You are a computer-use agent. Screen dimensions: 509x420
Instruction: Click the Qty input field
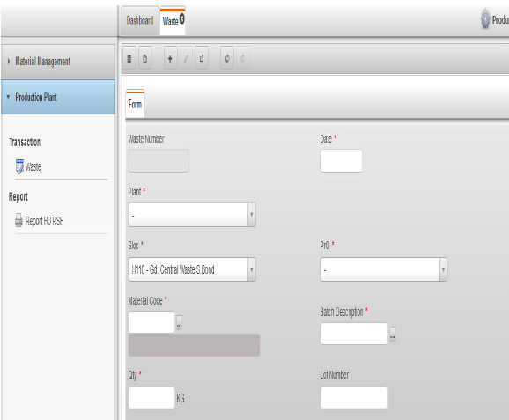click(x=151, y=398)
